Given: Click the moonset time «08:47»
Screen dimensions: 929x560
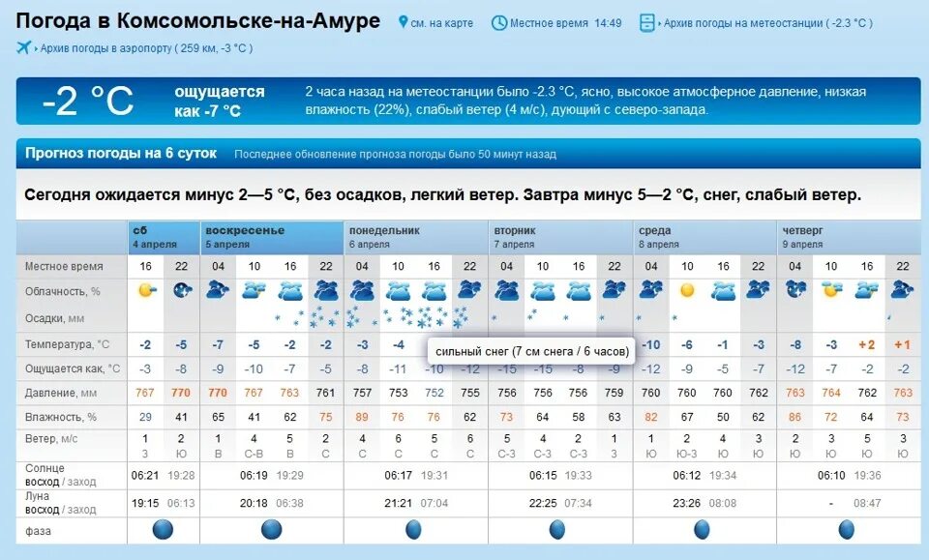Looking at the screenshot, I should [867, 503].
